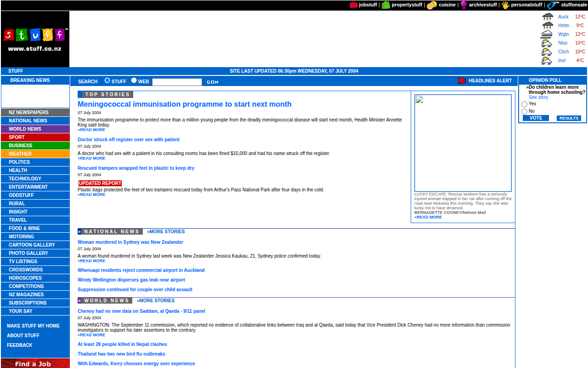This screenshot has height=368, width=588.
Task: Select the STUFF search radio button
Action: point(107,80)
